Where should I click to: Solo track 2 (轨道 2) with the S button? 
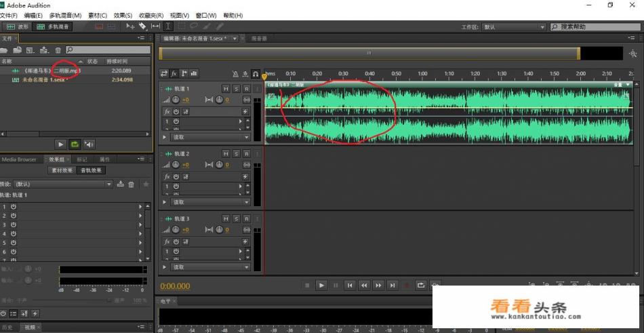(x=236, y=154)
